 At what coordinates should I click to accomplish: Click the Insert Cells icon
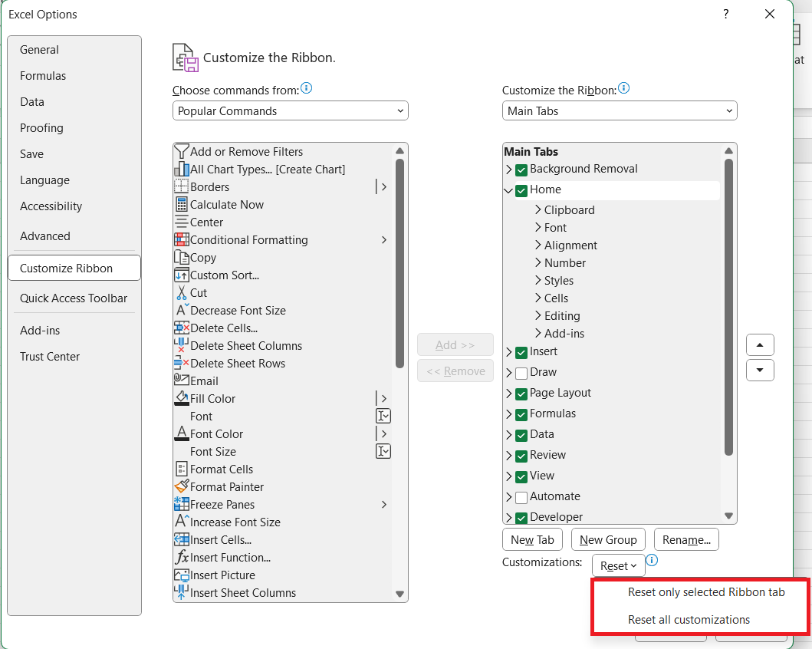click(x=181, y=539)
